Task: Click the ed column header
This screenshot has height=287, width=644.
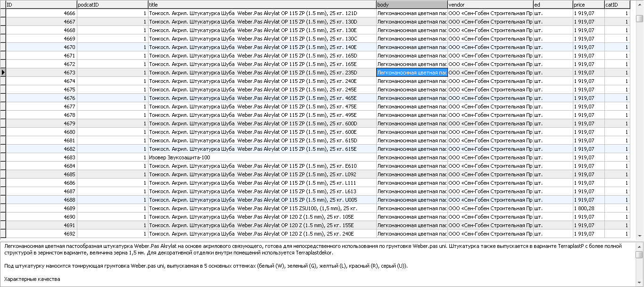Action: (553, 5)
